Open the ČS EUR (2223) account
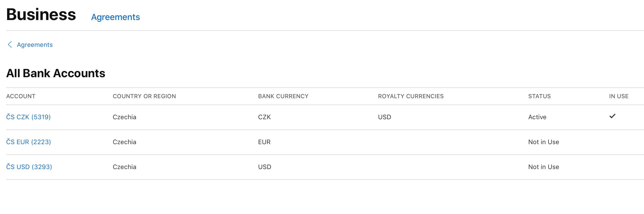Image resolution: width=644 pixels, height=214 pixels. 29,142
